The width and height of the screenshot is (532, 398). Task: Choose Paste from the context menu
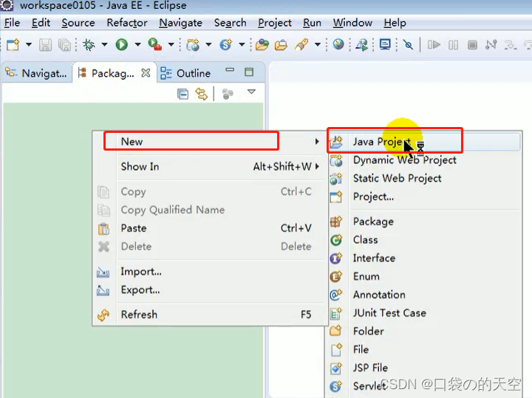pos(210,228)
